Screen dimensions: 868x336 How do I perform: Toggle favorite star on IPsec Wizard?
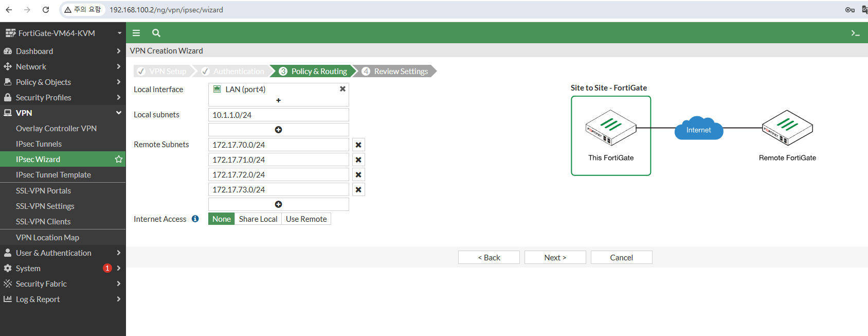click(119, 159)
